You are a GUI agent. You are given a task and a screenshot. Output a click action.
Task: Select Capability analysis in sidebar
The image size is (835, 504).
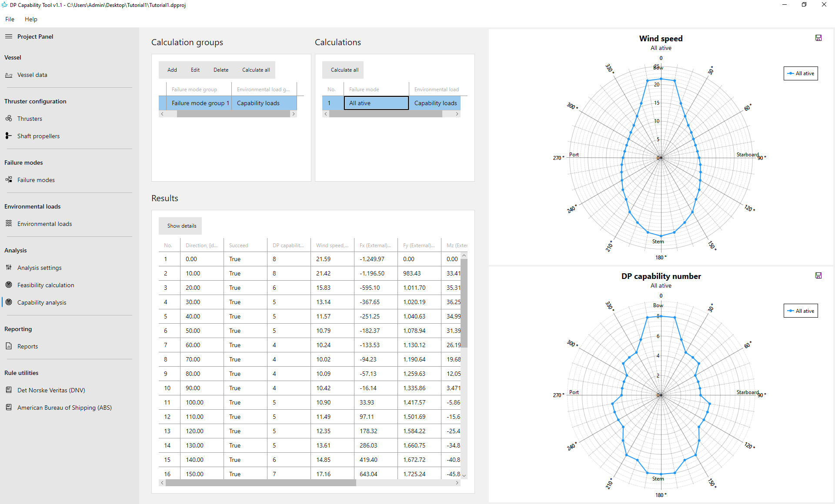pos(42,302)
